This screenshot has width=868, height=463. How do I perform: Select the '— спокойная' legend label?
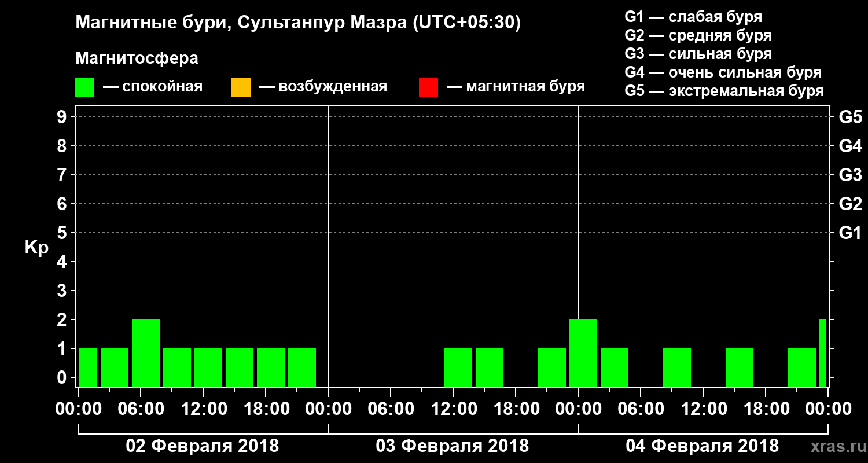click(x=153, y=87)
